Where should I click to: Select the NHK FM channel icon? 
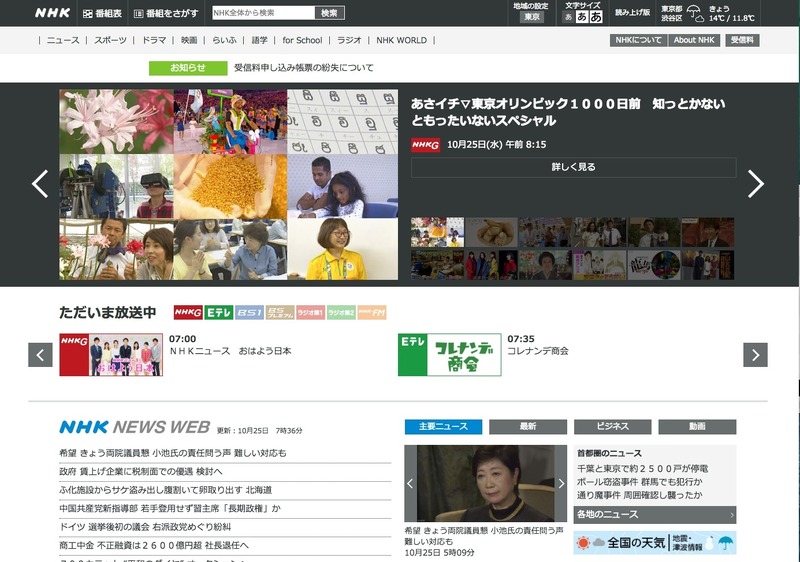coord(372,313)
